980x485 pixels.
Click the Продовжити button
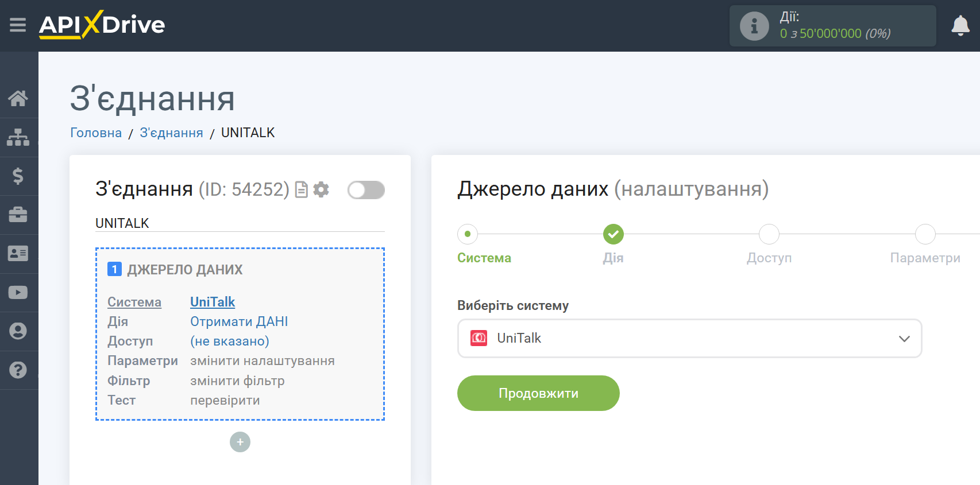click(x=538, y=393)
